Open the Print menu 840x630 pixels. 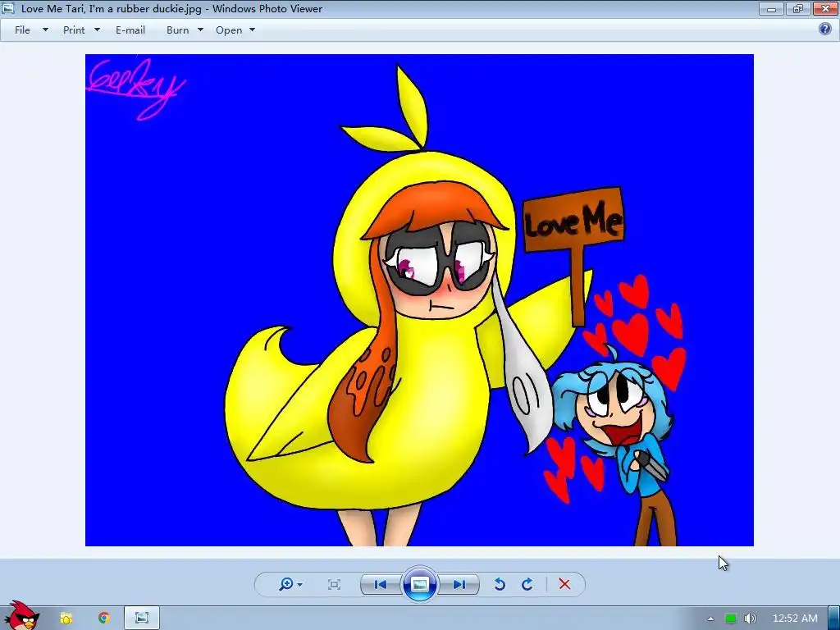click(74, 30)
